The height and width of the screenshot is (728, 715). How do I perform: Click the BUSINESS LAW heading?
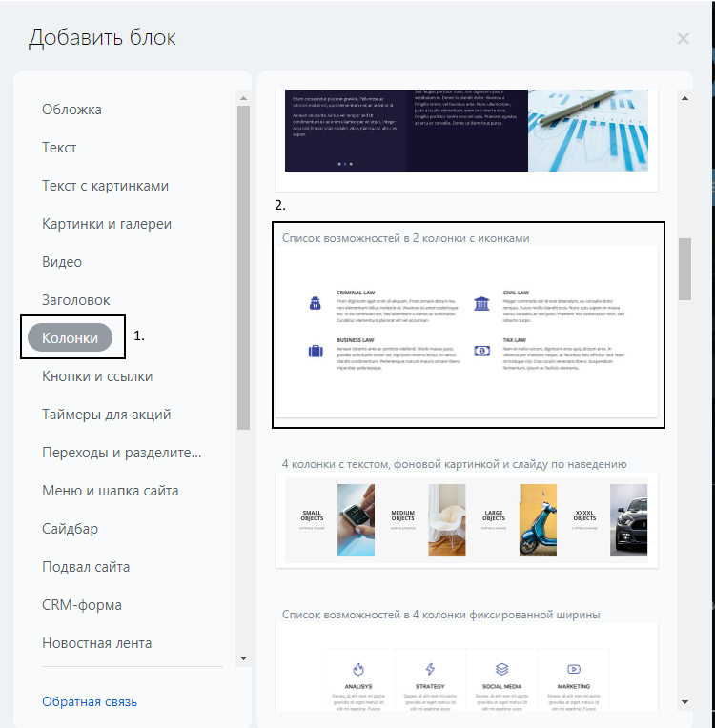pyautogui.click(x=355, y=340)
